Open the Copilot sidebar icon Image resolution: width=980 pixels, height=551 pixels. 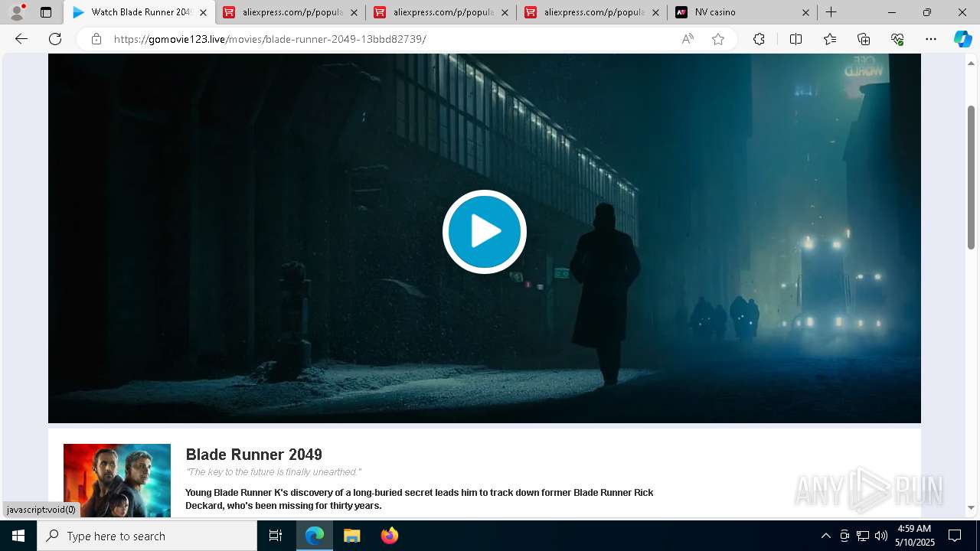(962, 39)
